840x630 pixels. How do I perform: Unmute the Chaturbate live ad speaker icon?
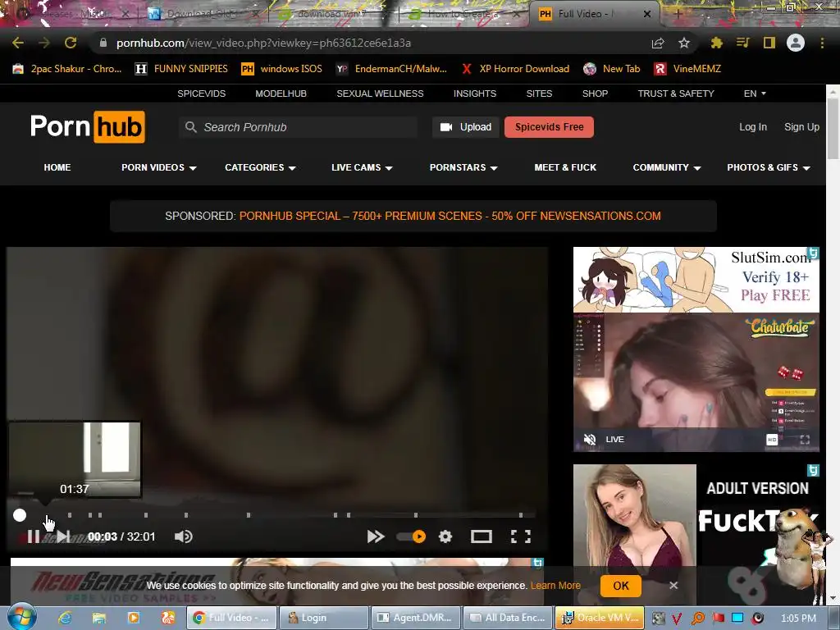pyautogui.click(x=589, y=440)
